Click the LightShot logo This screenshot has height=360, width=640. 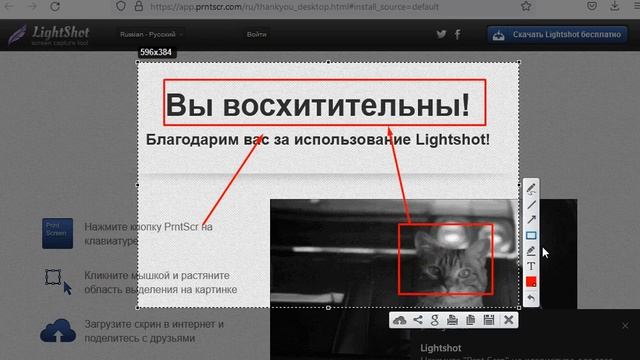click(x=48, y=35)
